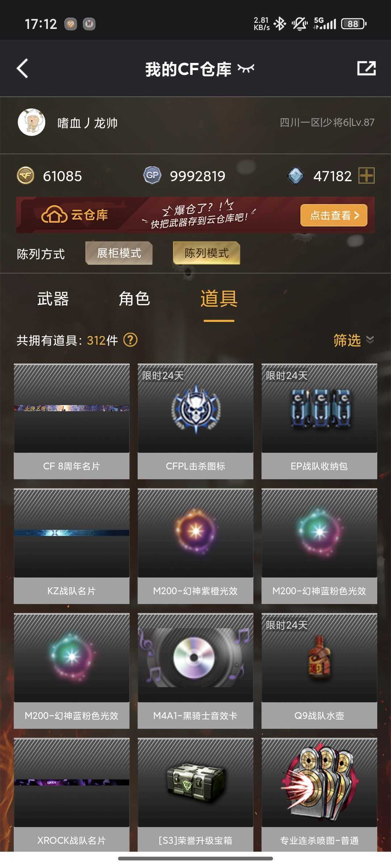Tap the share icon in header
This screenshot has width=391, height=868.
pyautogui.click(x=366, y=68)
